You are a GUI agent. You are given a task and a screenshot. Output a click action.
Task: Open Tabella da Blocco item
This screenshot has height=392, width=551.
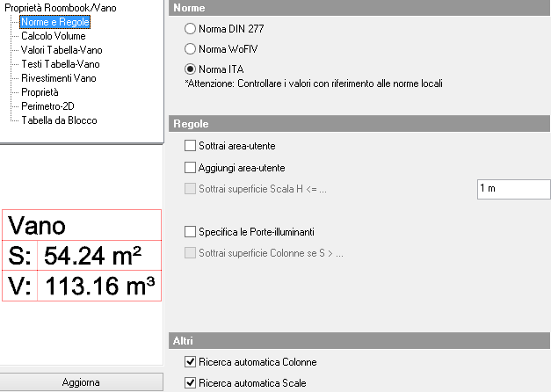click(59, 120)
